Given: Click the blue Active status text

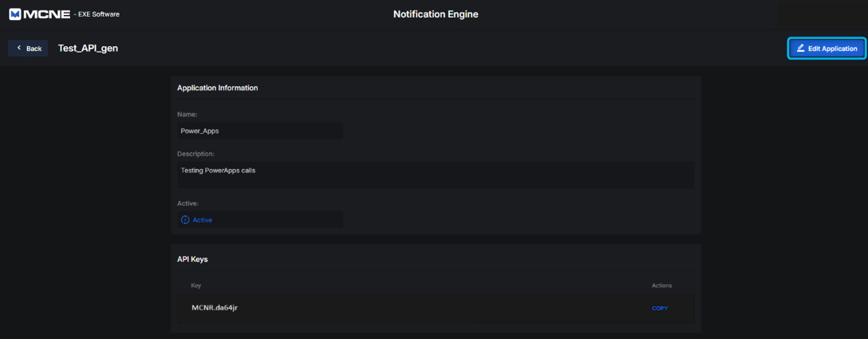Looking at the screenshot, I should [x=203, y=220].
